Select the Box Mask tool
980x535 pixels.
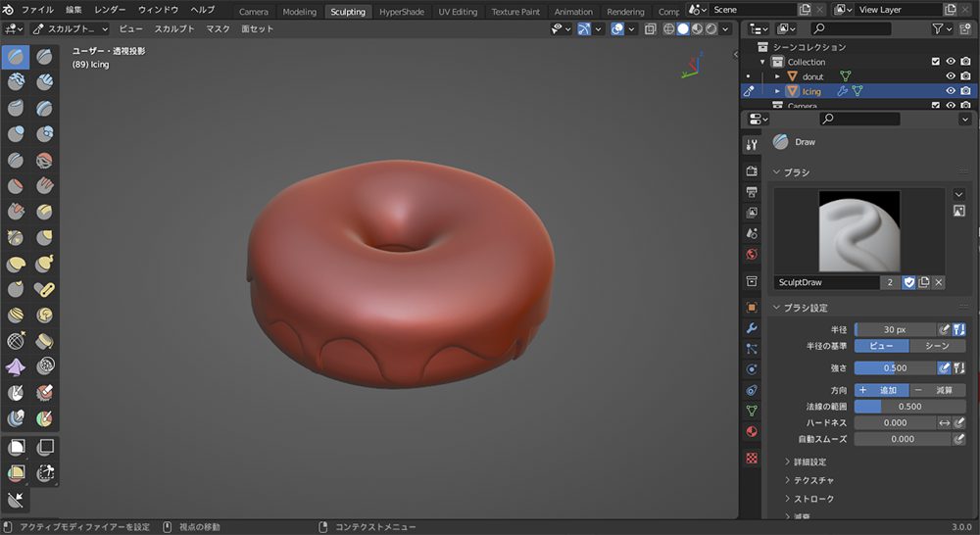point(16,448)
